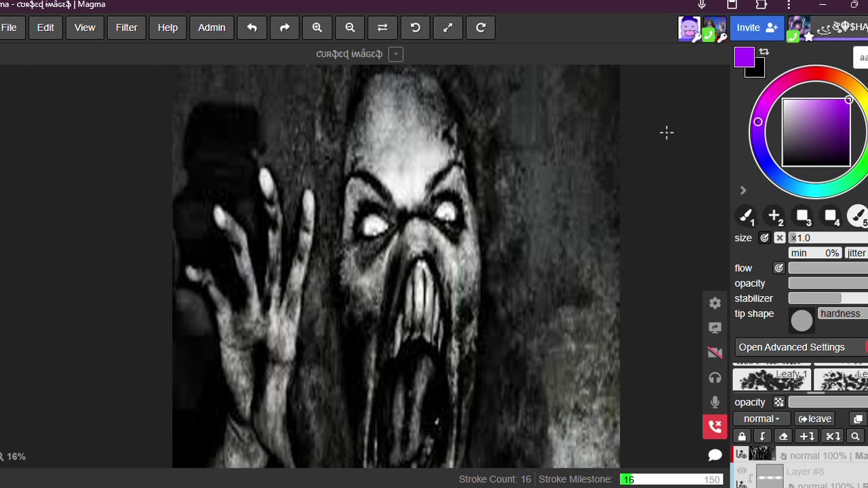Click the jitter field
This screenshot has width=868, height=488.
[x=856, y=253]
